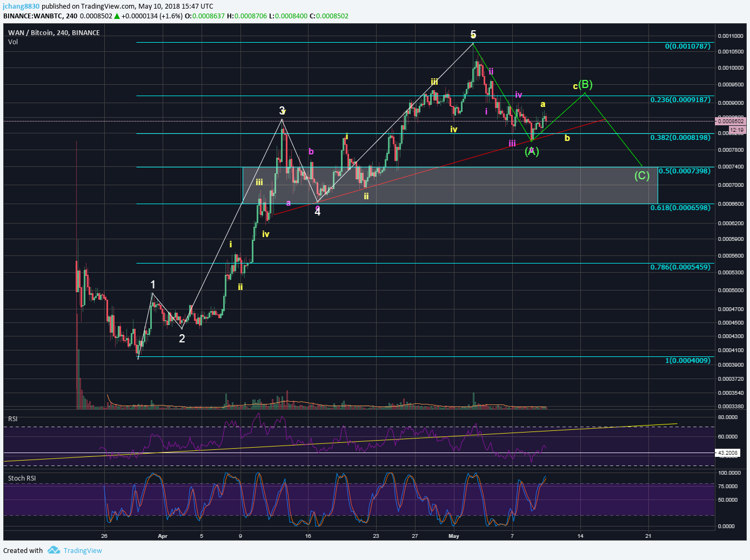This screenshot has height=560, width=750.
Task: Click the 21 date label on time axis
Action: pyautogui.click(x=648, y=536)
